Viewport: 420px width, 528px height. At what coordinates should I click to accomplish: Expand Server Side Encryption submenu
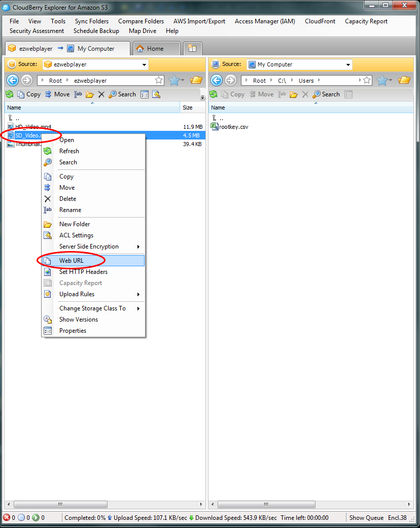93,247
